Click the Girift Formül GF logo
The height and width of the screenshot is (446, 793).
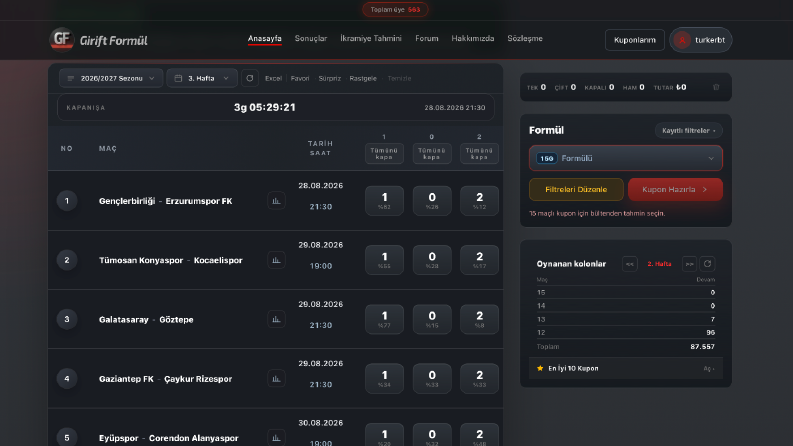(x=62, y=39)
